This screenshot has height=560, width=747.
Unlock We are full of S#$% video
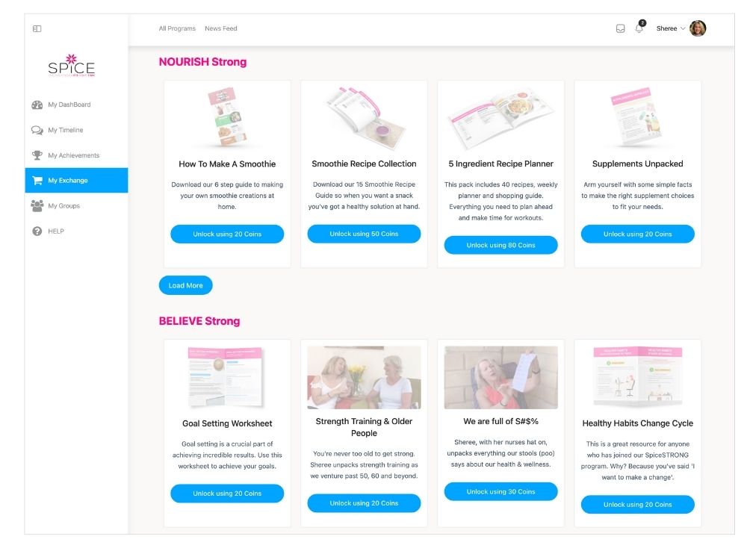point(500,491)
